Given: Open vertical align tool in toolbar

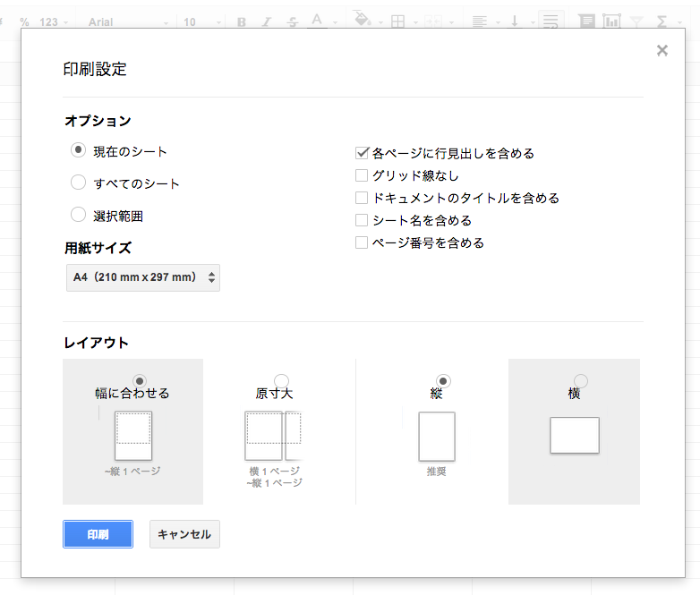Looking at the screenshot, I should point(515,21).
